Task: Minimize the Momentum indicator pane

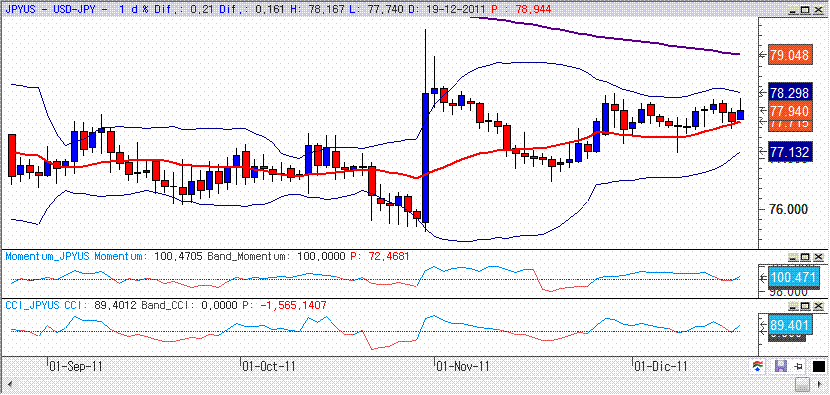Action: point(793,257)
